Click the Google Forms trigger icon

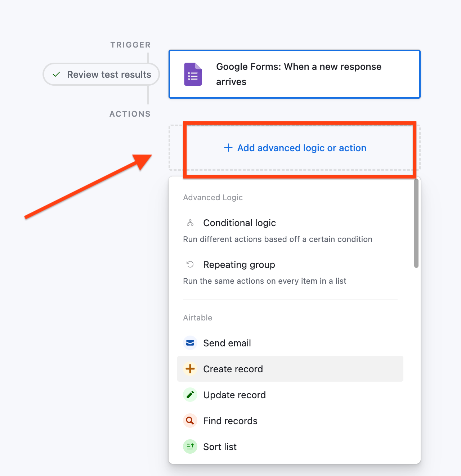tap(193, 74)
